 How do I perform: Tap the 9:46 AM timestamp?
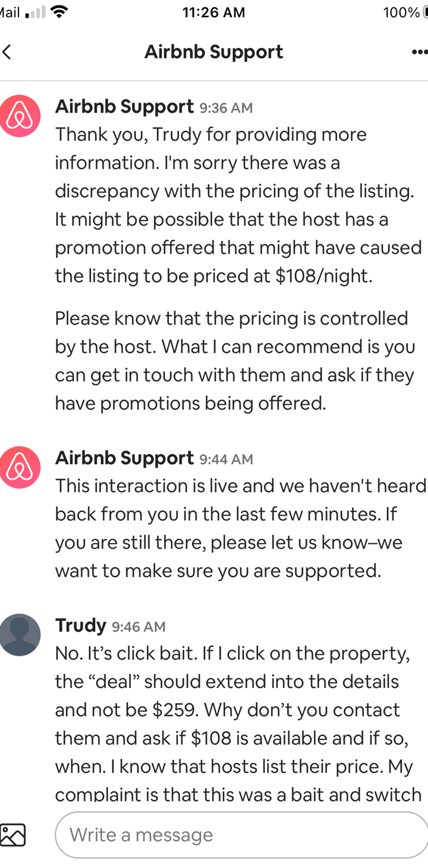[x=139, y=627]
